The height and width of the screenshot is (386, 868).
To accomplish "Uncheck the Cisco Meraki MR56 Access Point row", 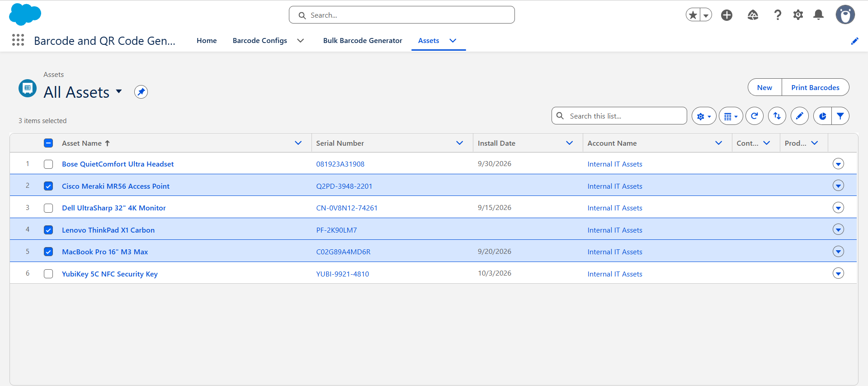I will click(x=48, y=186).
